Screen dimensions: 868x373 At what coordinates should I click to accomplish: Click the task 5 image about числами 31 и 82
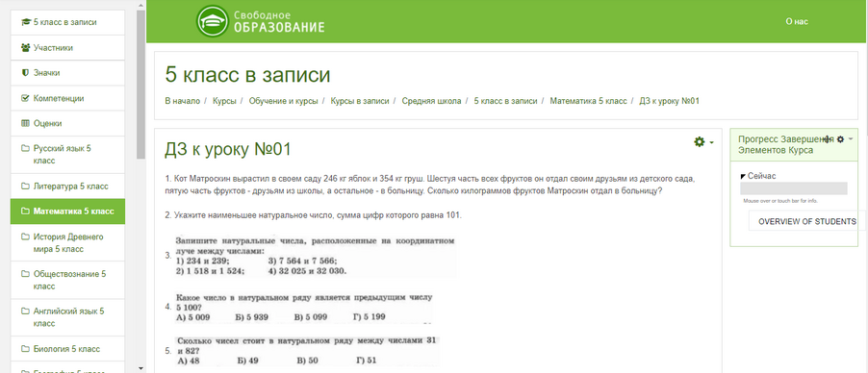pyautogui.click(x=307, y=351)
